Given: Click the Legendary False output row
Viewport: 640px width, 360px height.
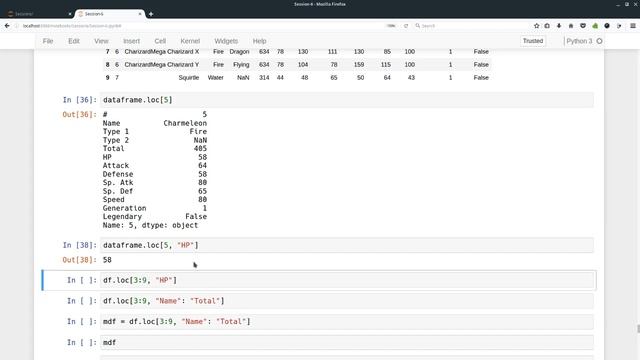Looking at the screenshot, I should 155,217.
